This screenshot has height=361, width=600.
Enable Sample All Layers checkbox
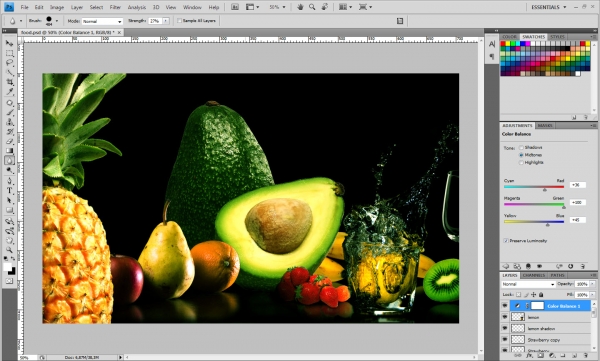(179, 21)
